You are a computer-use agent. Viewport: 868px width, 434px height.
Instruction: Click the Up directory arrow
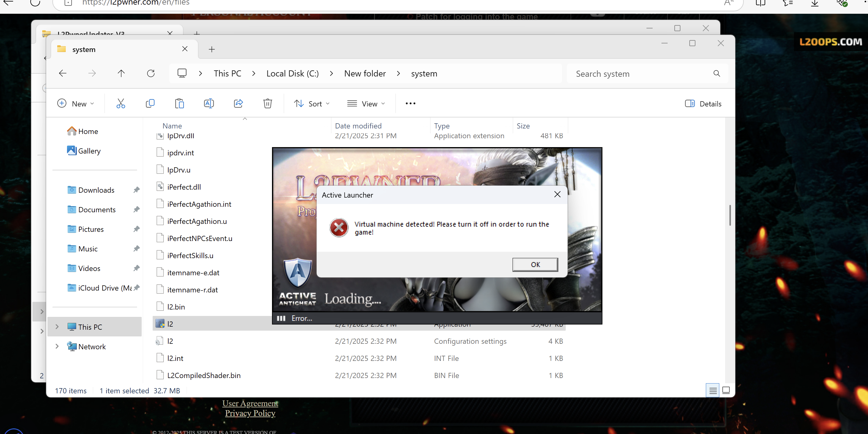tap(121, 73)
